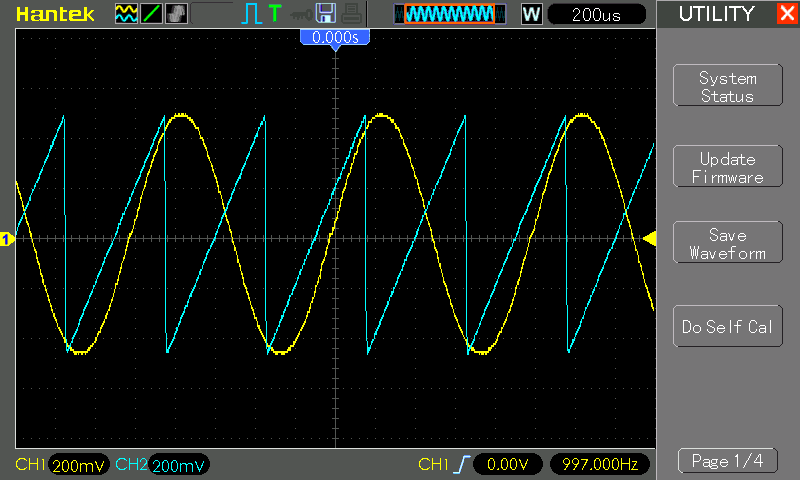Click the gray persistence waveform icon
Screen dimensions: 800x480
click(x=177, y=14)
